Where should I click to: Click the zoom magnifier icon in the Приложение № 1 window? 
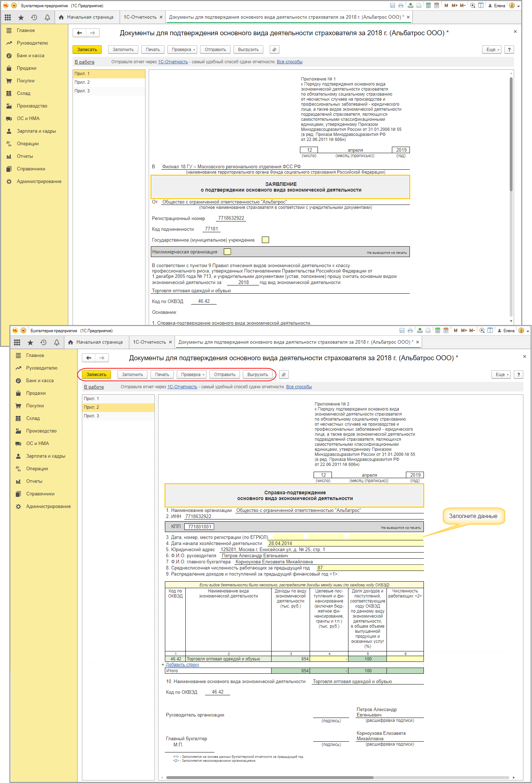[473, 5]
